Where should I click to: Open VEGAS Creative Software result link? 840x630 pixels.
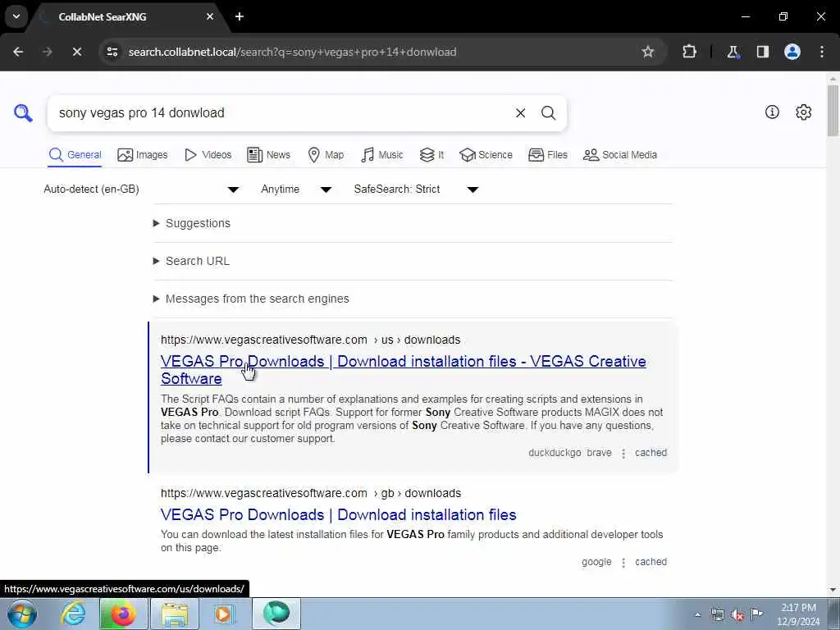pyautogui.click(x=403, y=370)
